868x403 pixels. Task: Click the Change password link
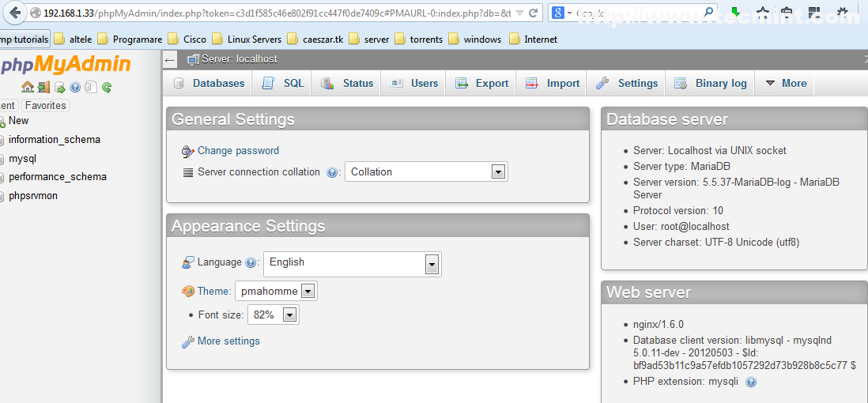[x=238, y=150]
